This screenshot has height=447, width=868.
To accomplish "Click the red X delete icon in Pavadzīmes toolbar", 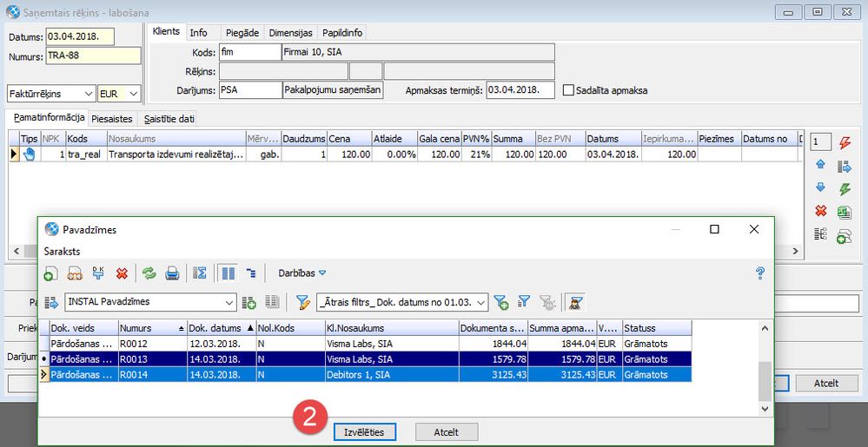I will 122,273.
